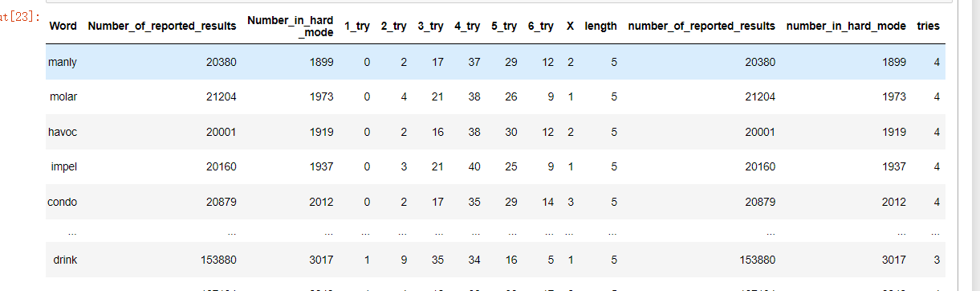Click the 4_try column header
The image size is (980, 291).
tap(467, 27)
